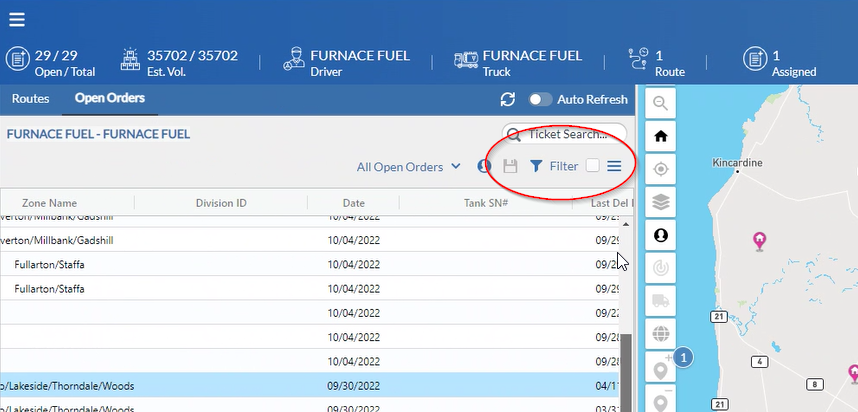Click the Kincardine label on the map
Image resolution: width=858 pixels, height=412 pixels.
737,163
